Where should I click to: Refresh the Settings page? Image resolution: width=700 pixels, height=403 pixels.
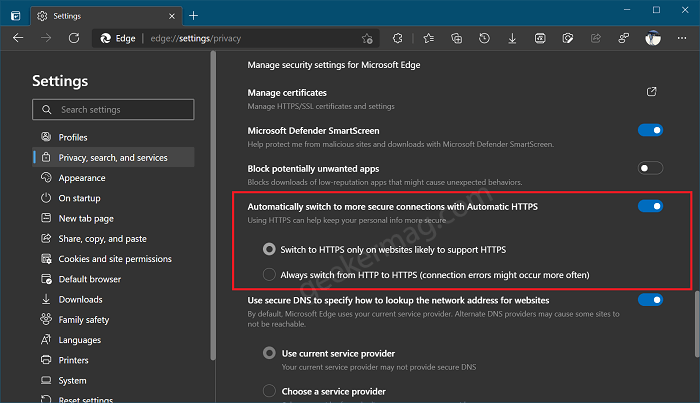pyautogui.click(x=74, y=38)
